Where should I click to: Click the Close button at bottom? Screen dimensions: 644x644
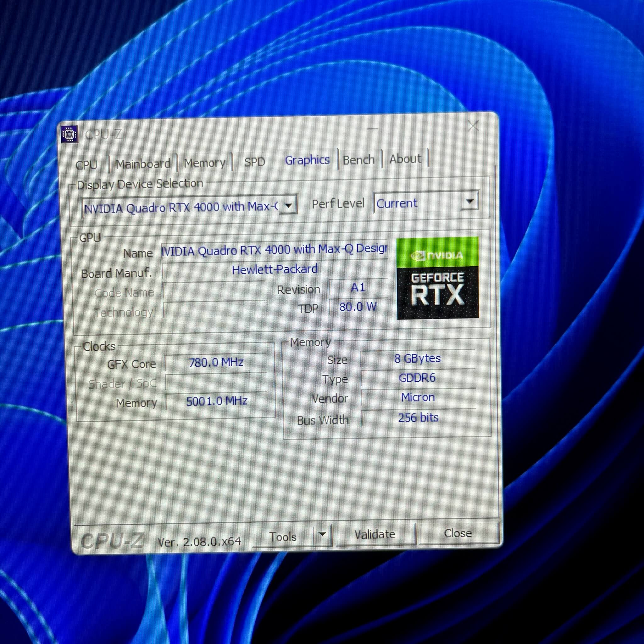458,533
